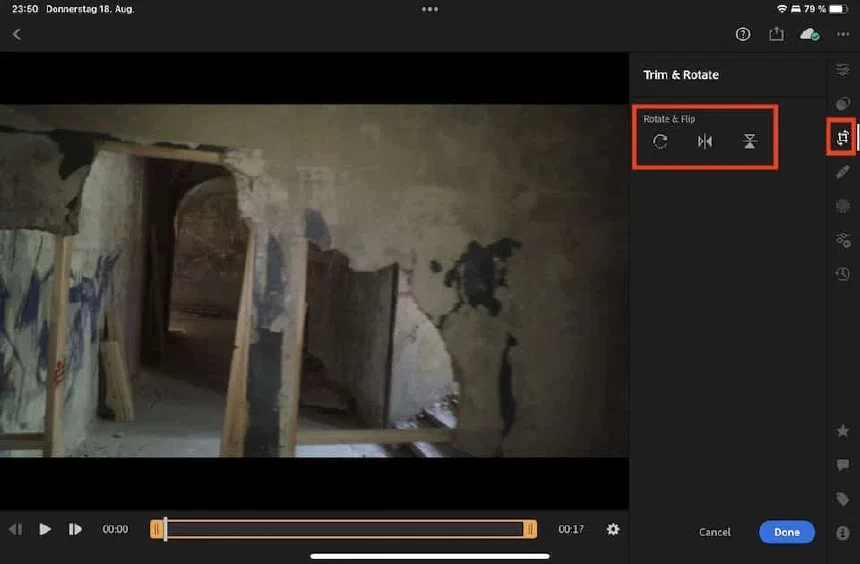Viewport: 860px width, 564px height.
Task: Open the info panel icon
Action: tap(843, 533)
